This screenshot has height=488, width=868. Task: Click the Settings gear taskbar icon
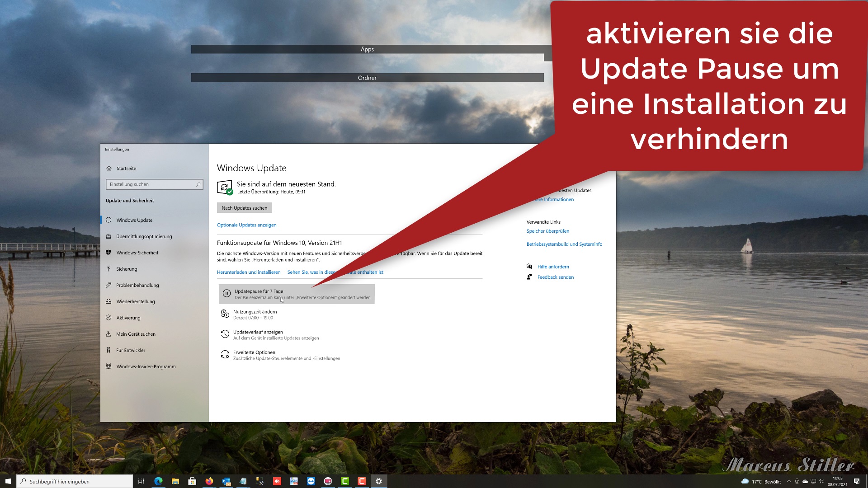[x=379, y=481]
